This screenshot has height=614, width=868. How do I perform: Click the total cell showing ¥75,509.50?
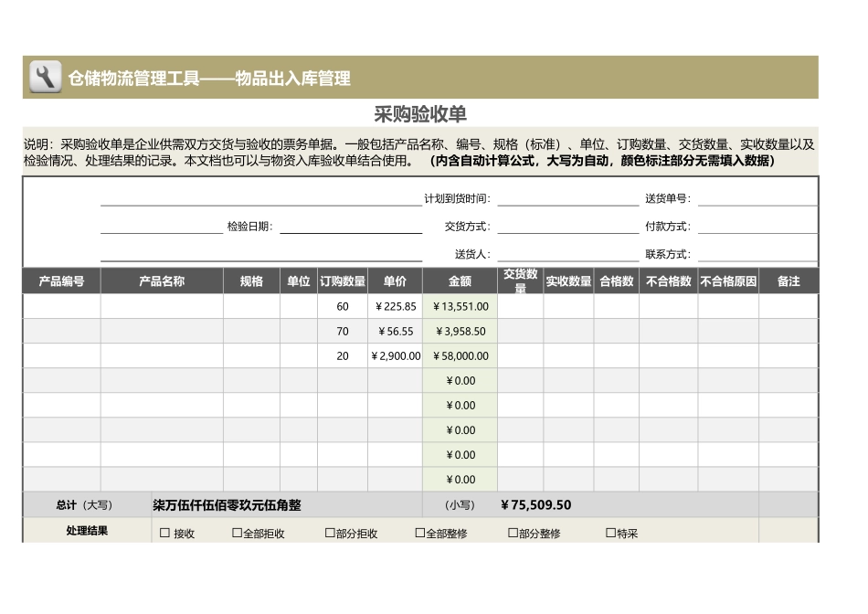point(535,503)
